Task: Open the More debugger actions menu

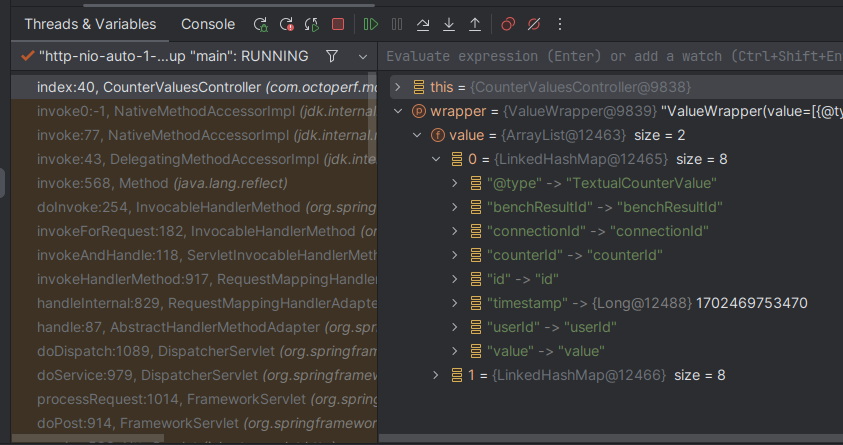Action: 560,24
